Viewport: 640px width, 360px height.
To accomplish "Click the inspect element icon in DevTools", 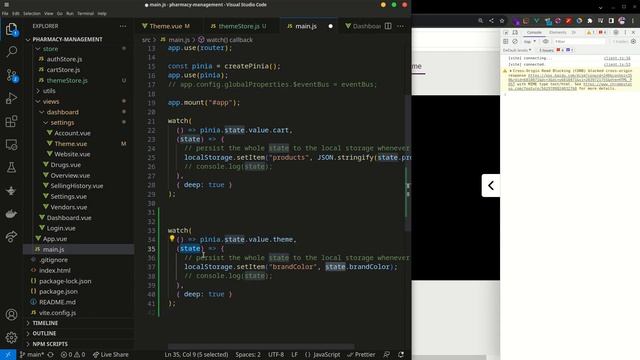I will click(506, 32).
